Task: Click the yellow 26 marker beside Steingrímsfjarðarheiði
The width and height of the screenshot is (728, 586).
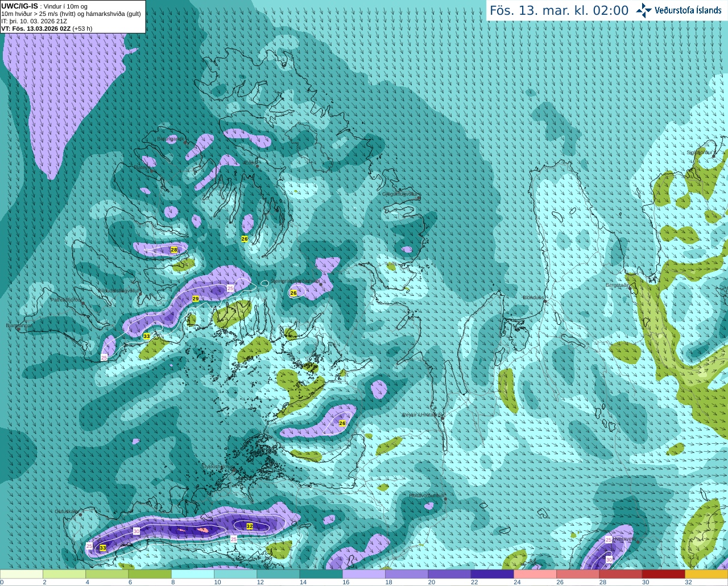Action: point(293,293)
